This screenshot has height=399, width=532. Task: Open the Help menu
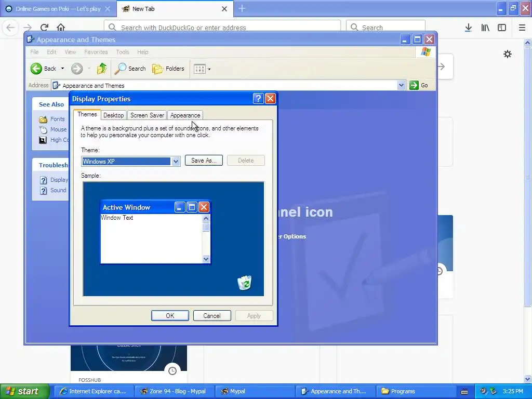click(142, 52)
